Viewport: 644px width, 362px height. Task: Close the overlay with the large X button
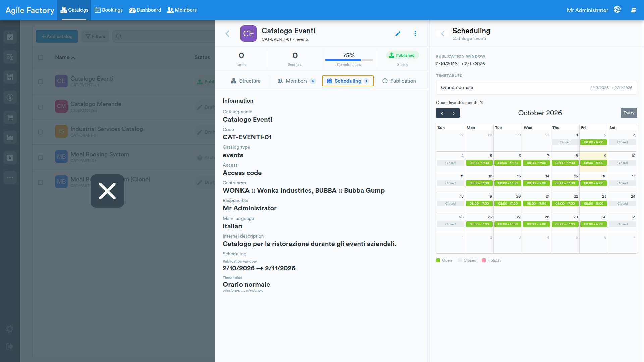click(x=107, y=191)
